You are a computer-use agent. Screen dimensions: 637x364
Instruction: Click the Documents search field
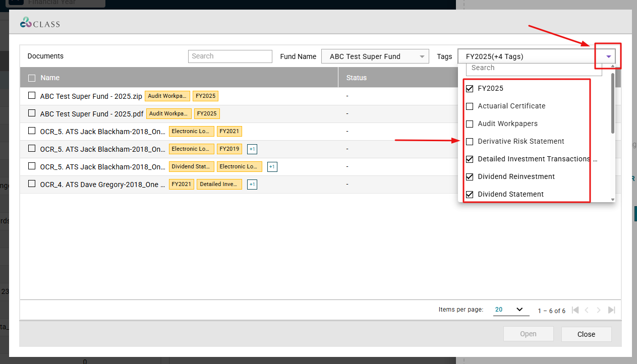click(x=230, y=56)
